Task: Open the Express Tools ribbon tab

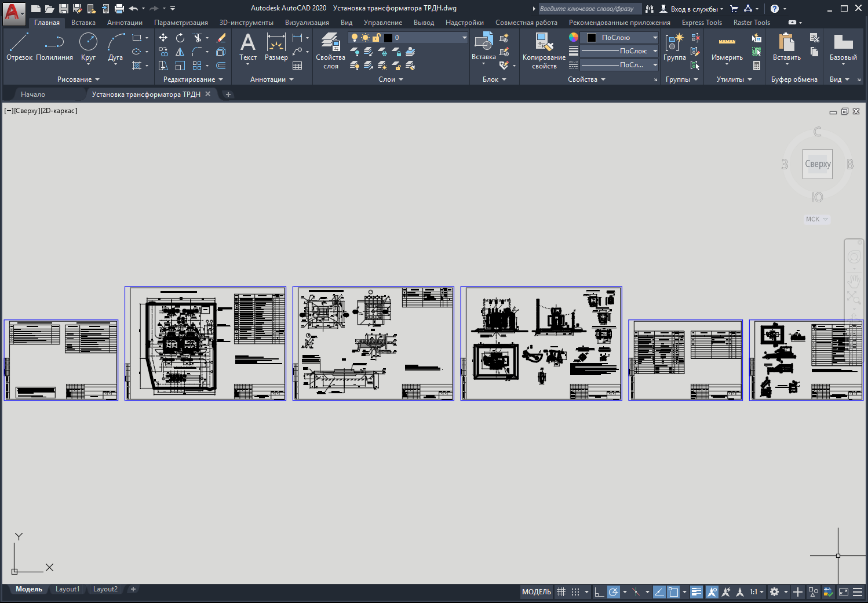Action: click(702, 23)
